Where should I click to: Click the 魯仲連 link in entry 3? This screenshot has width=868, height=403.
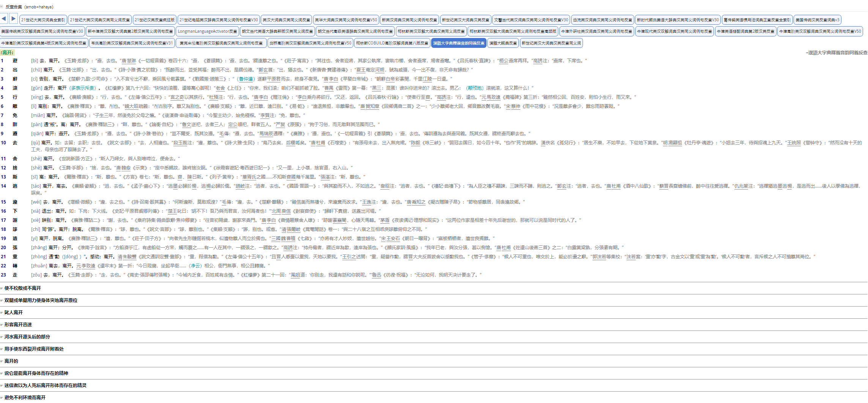click(x=246, y=79)
